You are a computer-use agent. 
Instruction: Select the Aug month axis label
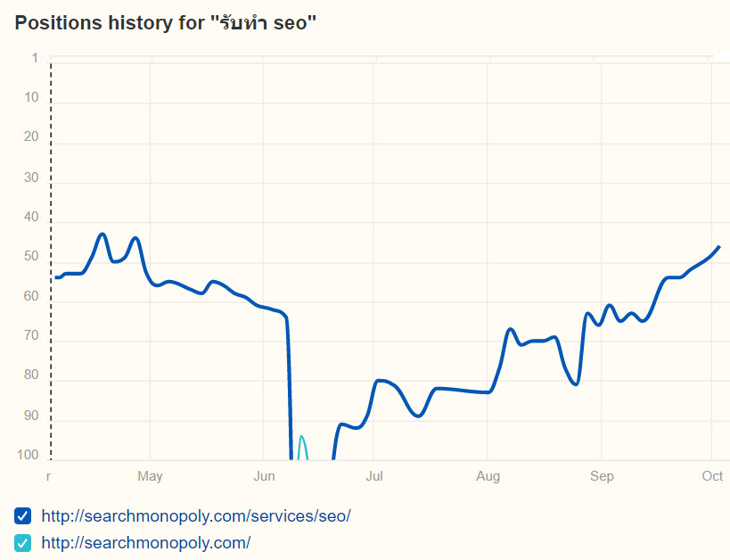click(x=487, y=477)
